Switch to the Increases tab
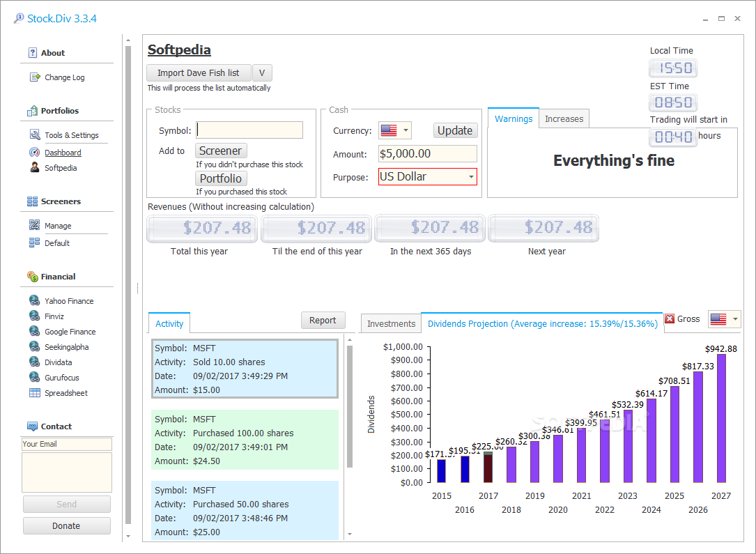Viewport: 756px width, 554px height. (x=564, y=118)
